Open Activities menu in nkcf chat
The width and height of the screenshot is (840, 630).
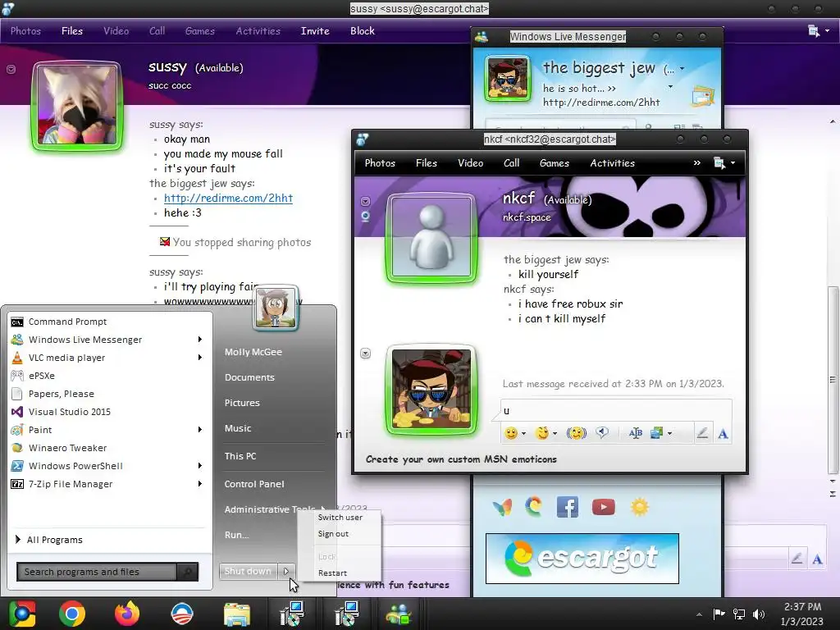click(612, 163)
